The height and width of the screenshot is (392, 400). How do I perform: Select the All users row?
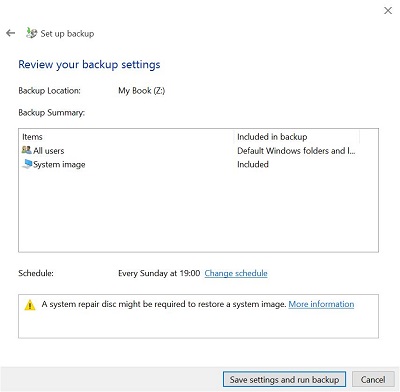pyautogui.click(x=198, y=151)
